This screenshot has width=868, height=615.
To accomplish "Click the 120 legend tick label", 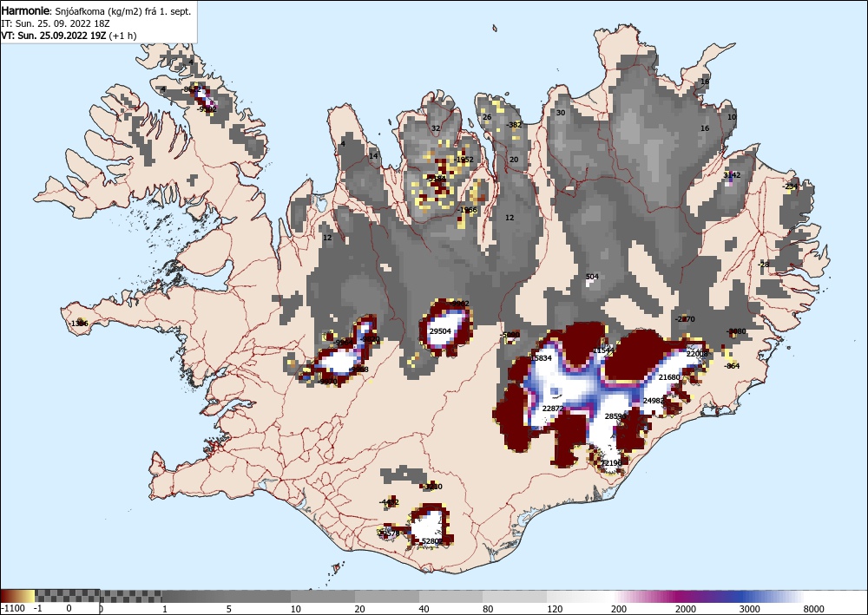I will [x=555, y=609].
